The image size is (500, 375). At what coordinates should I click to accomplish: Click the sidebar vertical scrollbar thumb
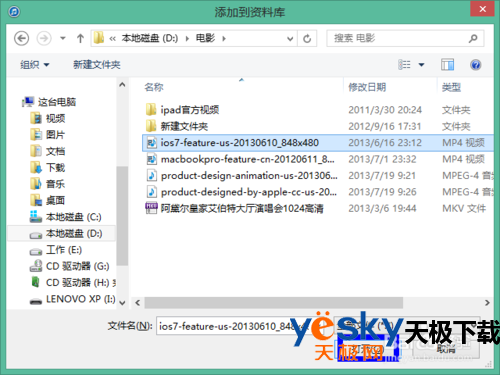122,215
